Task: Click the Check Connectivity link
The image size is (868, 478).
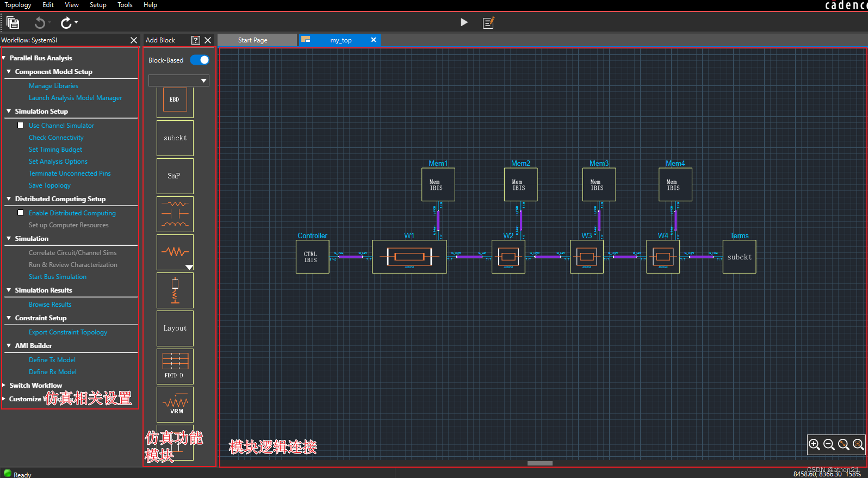Action: (x=56, y=138)
